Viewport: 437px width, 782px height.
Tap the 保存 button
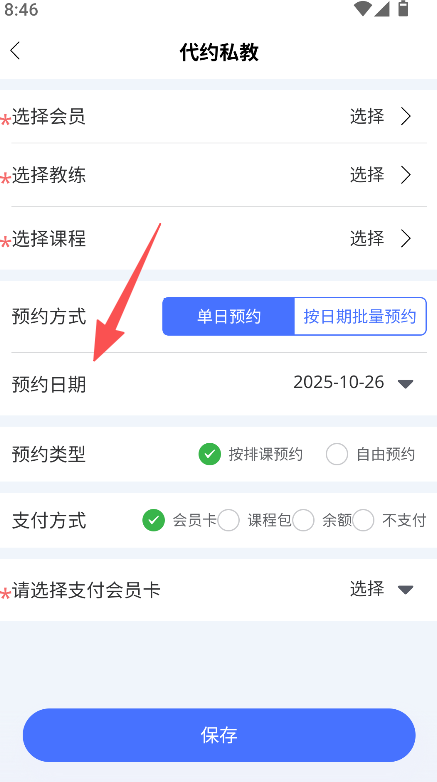(219, 735)
